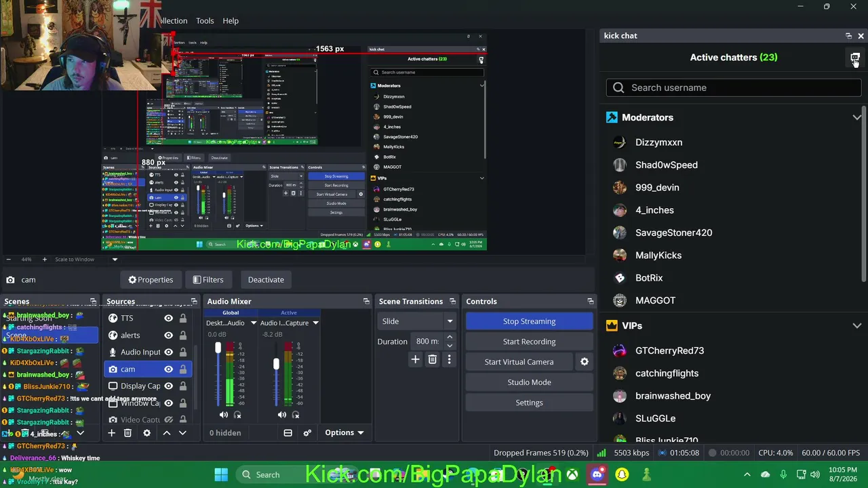The height and width of the screenshot is (488, 868).
Task: Toggle lock on the TTS source
Action: coord(182,318)
